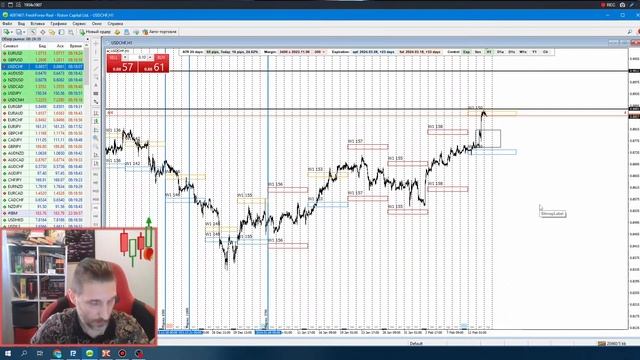This screenshot has height=360, width=640.
Task: Select the CADJPY row in Market Watch
Action: click(x=42, y=140)
